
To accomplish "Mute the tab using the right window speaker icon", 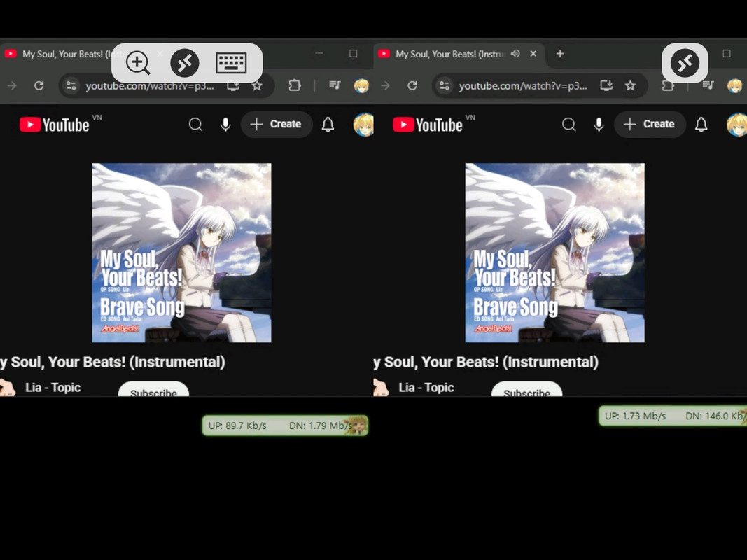I will (x=515, y=54).
